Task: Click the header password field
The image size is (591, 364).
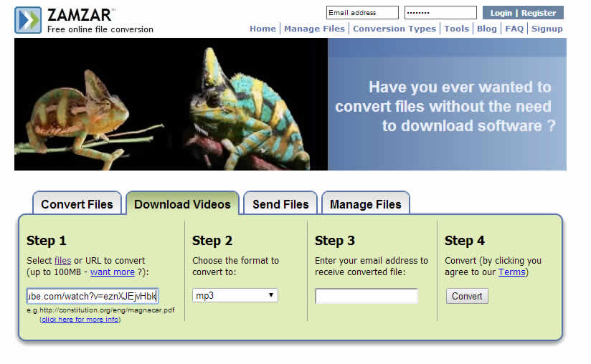Action: tap(440, 13)
